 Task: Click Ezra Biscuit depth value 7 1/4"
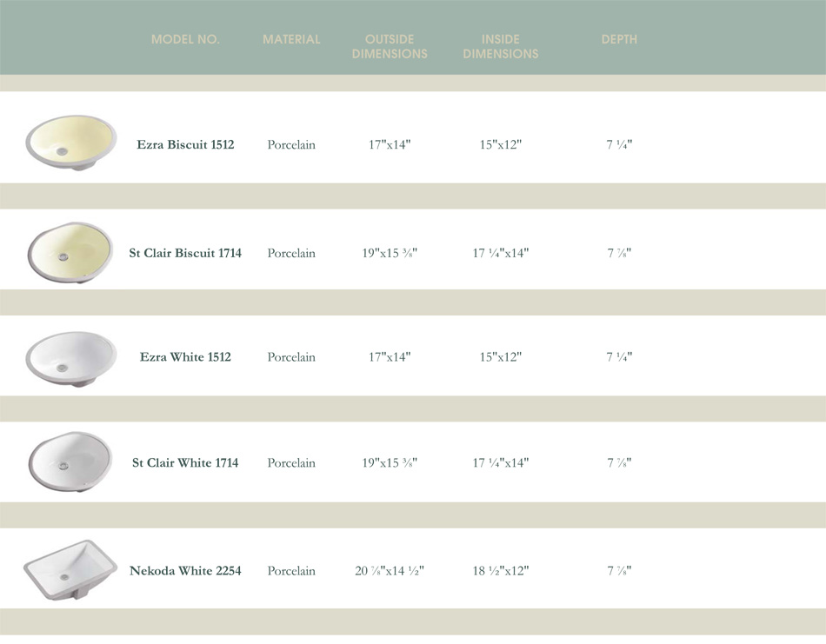pyautogui.click(x=619, y=144)
